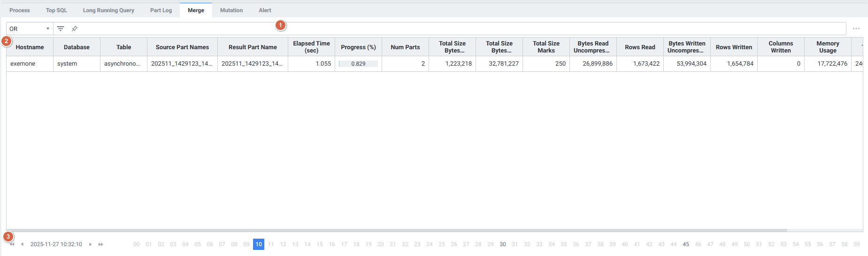Select the Top SQL tab
This screenshot has width=868, height=256.
56,10
